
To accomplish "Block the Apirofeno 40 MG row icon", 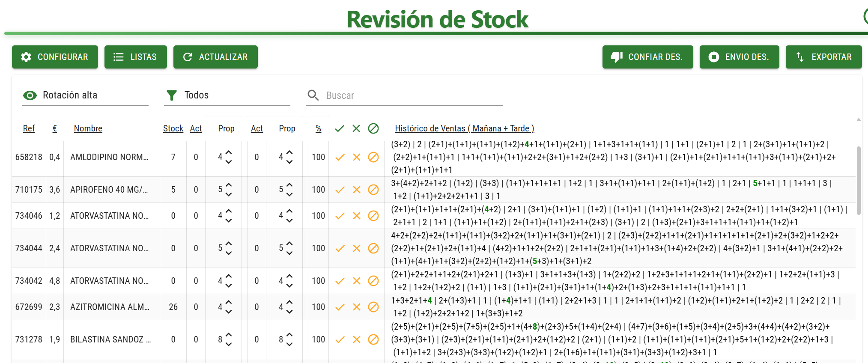I will click(x=373, y=190).
